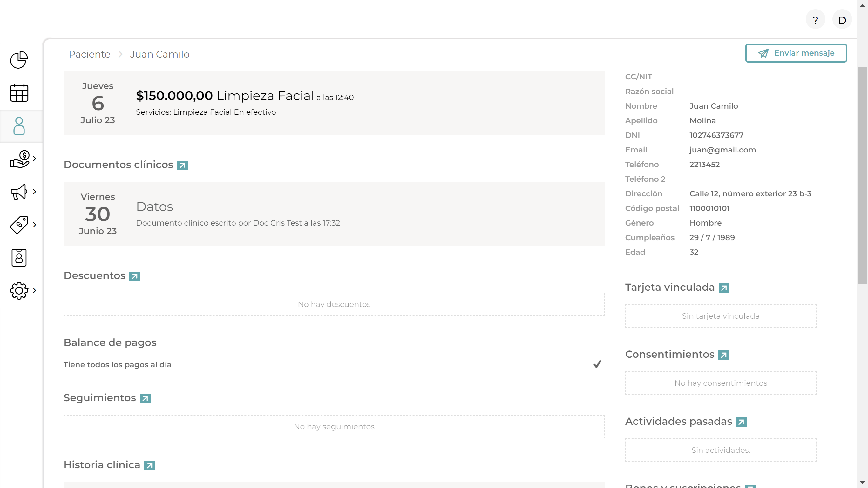868x488 pixels.
Task: Click the No hay seguimientos placeholder
Action: [334, 427]
